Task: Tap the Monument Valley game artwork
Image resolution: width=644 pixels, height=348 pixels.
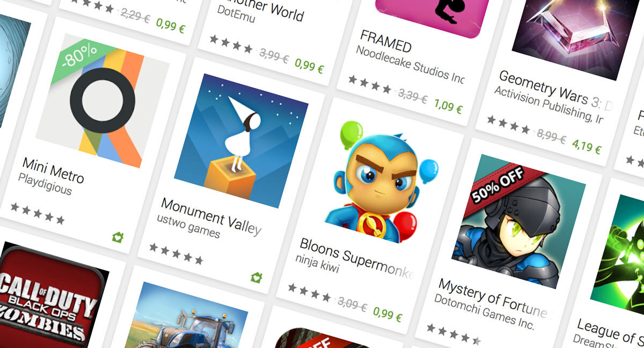Action: [241, 141]
